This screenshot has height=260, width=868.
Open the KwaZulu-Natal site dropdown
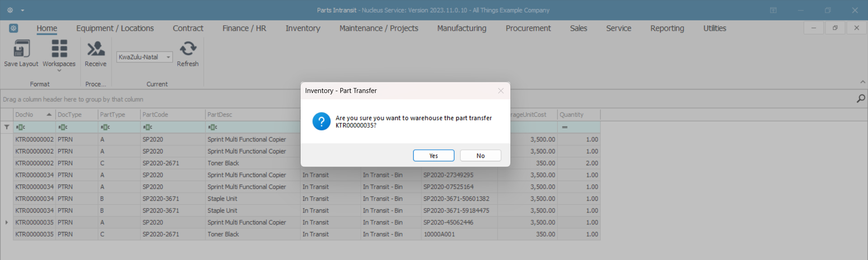(168, 57)
